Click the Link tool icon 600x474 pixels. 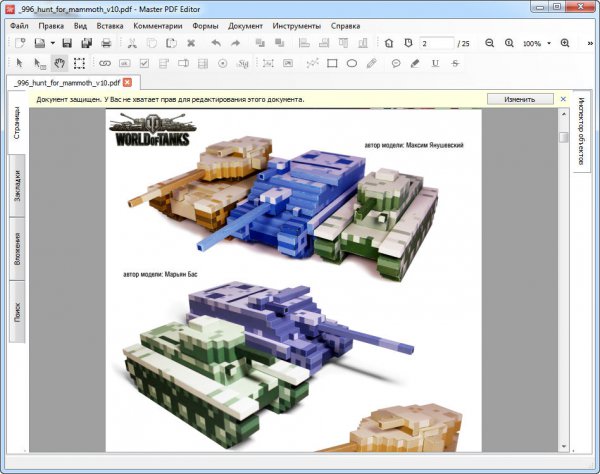(x=105, y=63)
